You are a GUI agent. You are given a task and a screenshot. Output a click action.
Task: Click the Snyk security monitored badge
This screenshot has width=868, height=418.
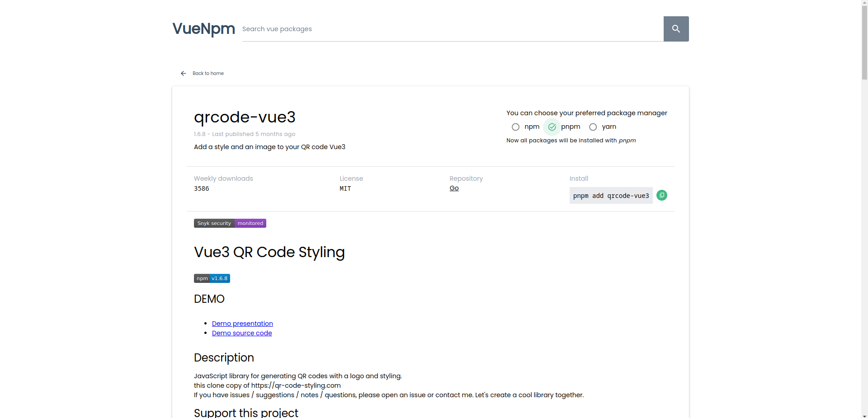tap(230, 223)
